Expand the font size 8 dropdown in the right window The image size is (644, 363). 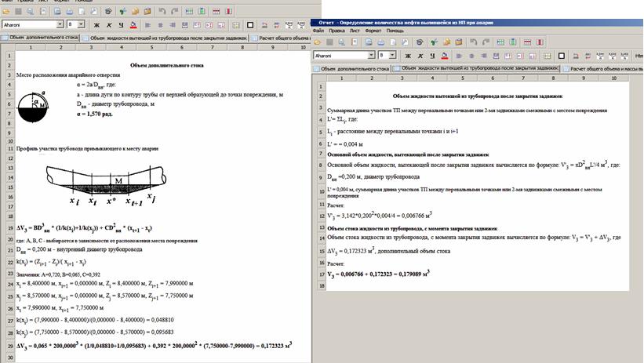click(393, 56)
